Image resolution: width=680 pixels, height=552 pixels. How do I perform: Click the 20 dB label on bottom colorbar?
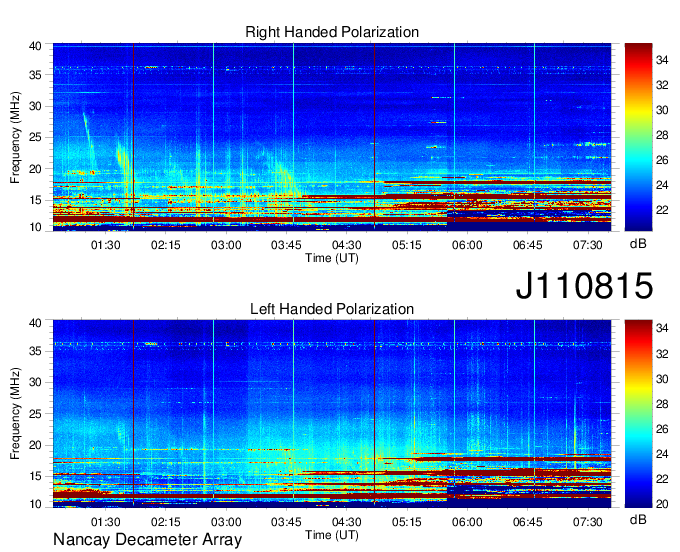pos(662,504)
